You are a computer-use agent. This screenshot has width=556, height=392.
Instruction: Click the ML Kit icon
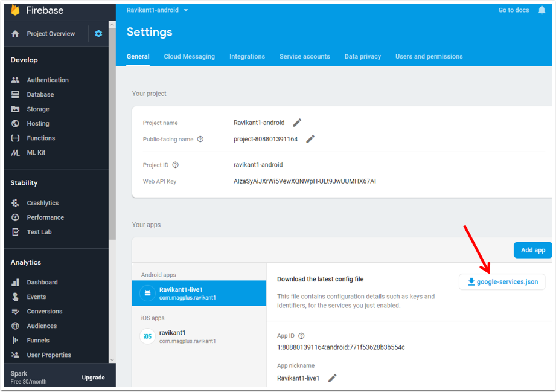tap(15, 153)
